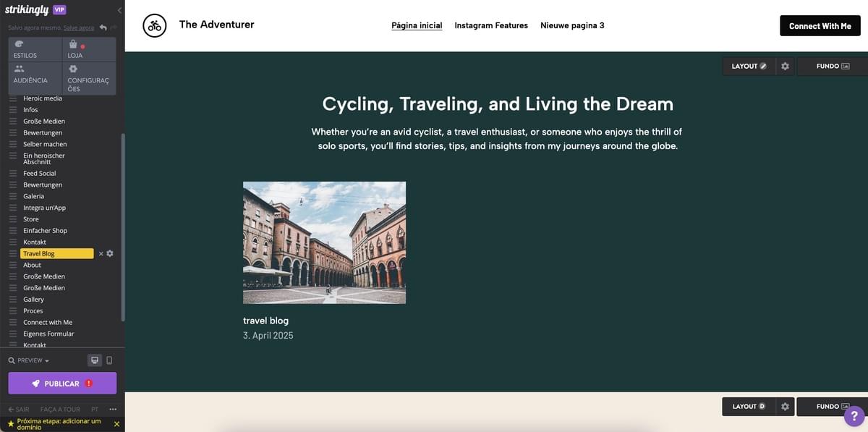
Task: Open the PT language selector
Action: pyautogui.click(x=95, y=410)
